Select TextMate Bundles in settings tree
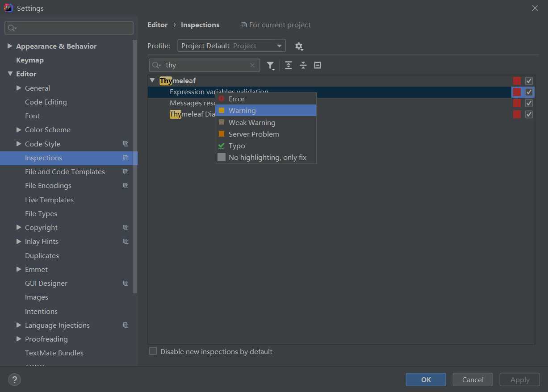This screenshot has width=548, height=392. 54,353
